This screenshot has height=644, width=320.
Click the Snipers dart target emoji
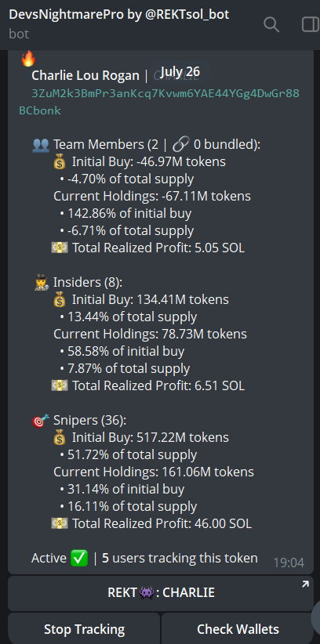[41, 421]
